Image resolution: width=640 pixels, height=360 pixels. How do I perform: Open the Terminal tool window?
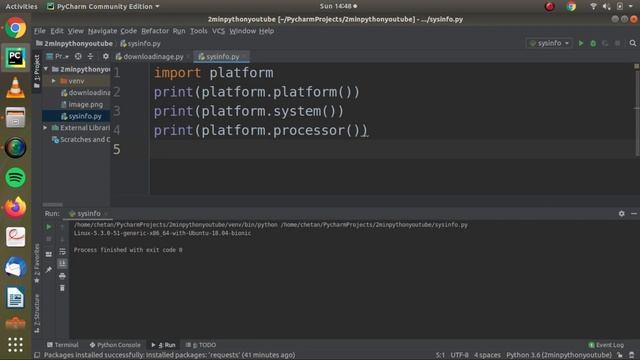pyautogui.click(x=62, y=345)
